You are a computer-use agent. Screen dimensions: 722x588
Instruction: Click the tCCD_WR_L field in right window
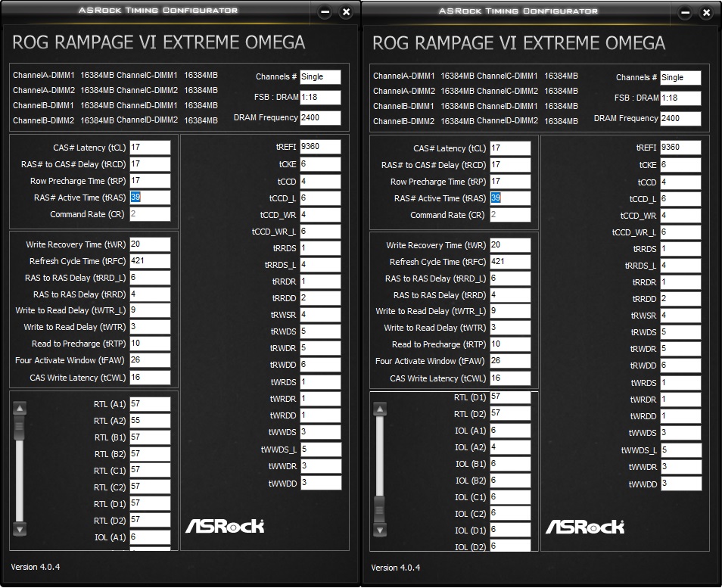tap(680, 232)
